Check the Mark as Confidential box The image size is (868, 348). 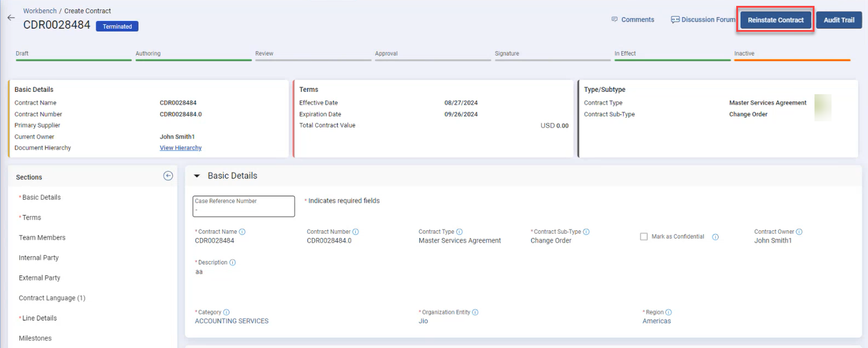(x=644, y=237)
